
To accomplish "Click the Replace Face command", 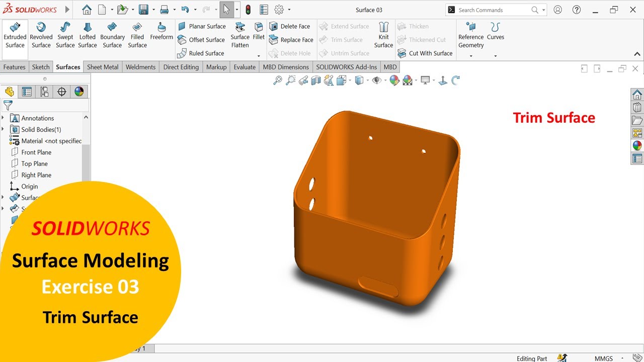I will click(x=291, y=40).
